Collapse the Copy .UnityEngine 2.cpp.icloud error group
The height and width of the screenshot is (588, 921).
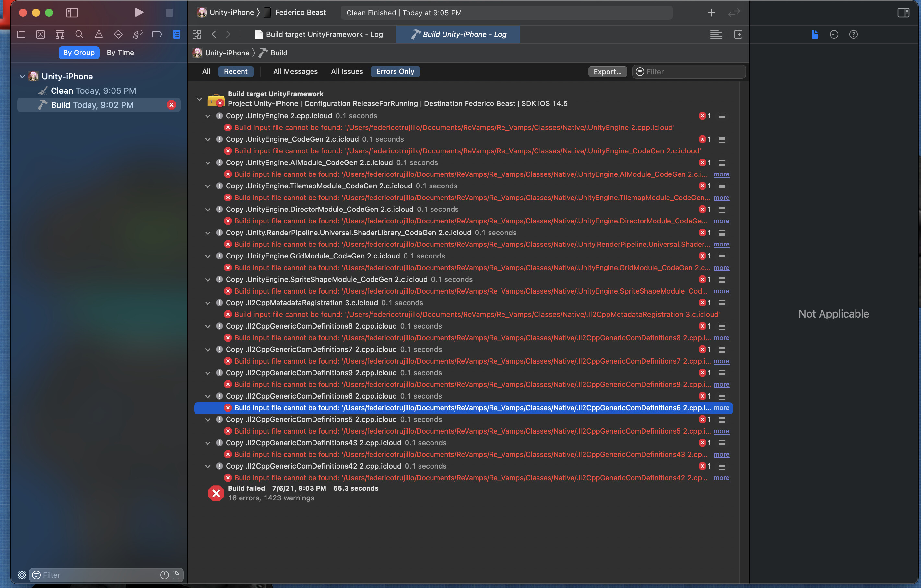click(x=208, y=116)
